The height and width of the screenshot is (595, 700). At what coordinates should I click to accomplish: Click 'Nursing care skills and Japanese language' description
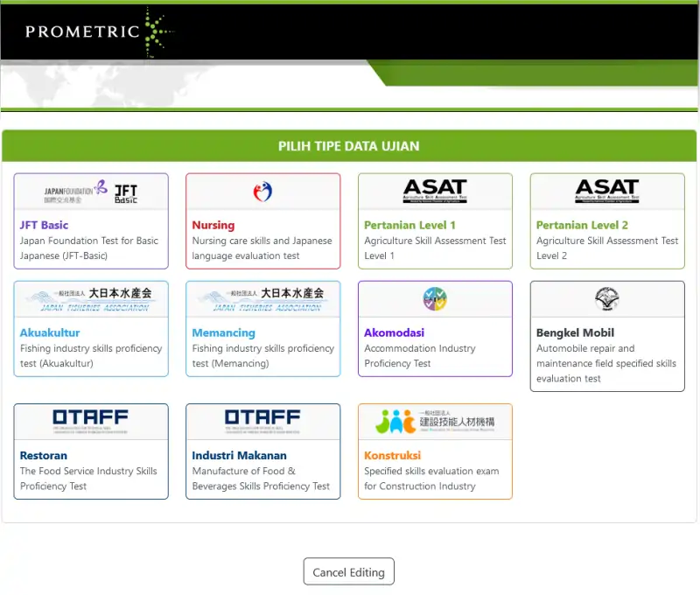click(x=262, y=248)
